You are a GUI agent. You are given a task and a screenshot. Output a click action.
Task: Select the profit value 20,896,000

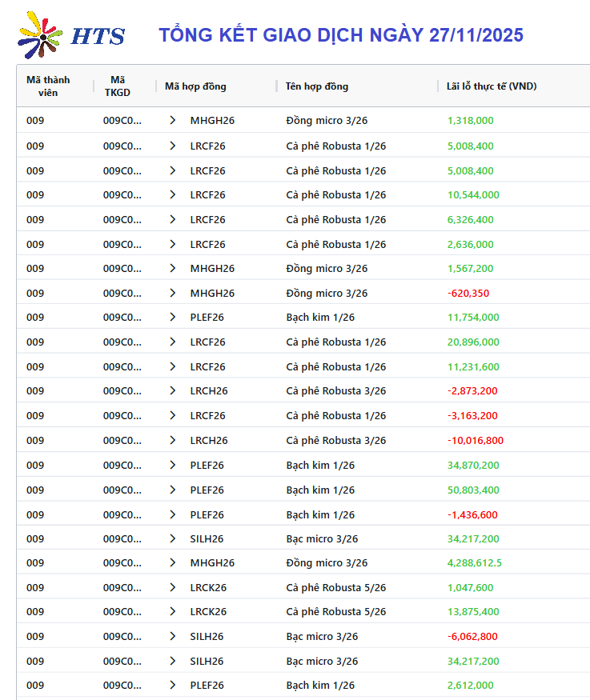coord(473,342)
